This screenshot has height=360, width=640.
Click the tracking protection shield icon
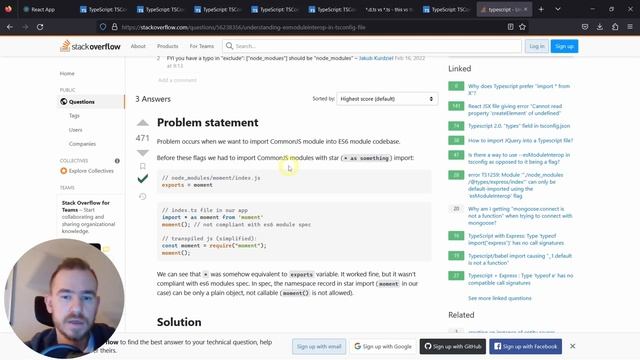[x=103, y=27]
